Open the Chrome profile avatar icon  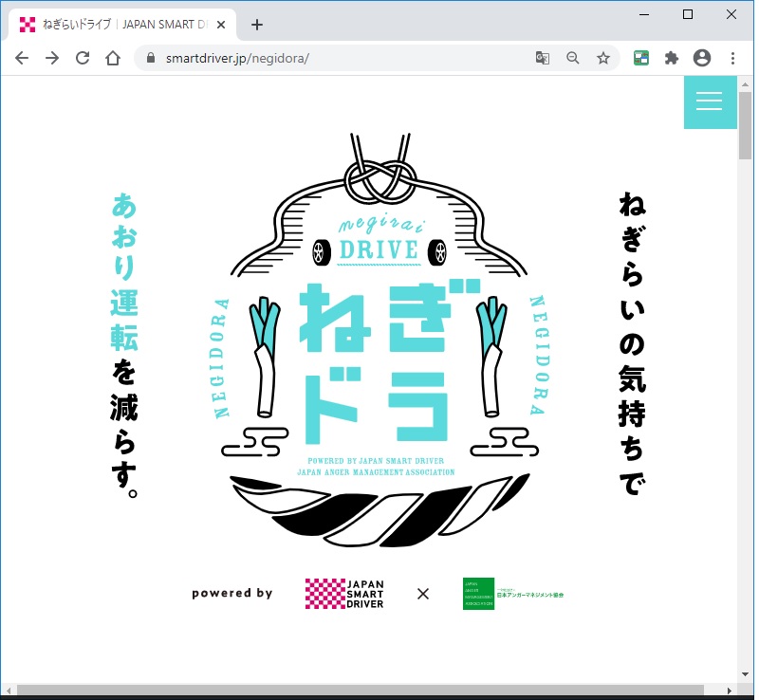point(702,58)
